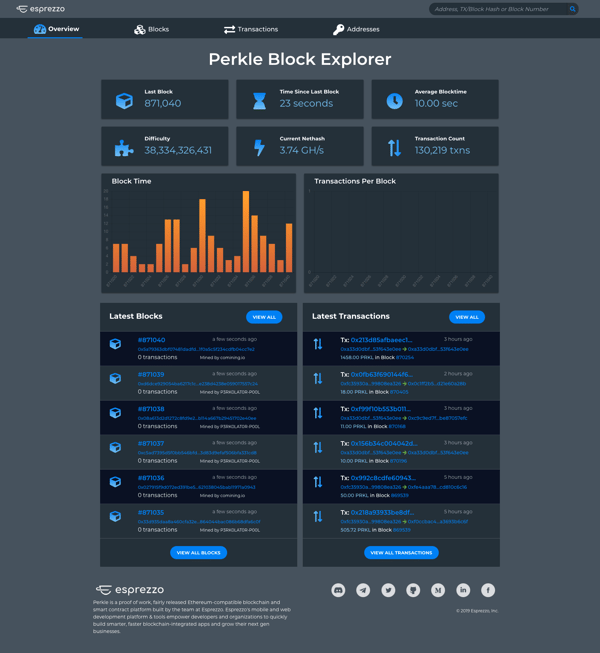The height and width of the screenshot is (653, 600).
Task: Open the Telegram social icon
Action: tap(363, 590)
